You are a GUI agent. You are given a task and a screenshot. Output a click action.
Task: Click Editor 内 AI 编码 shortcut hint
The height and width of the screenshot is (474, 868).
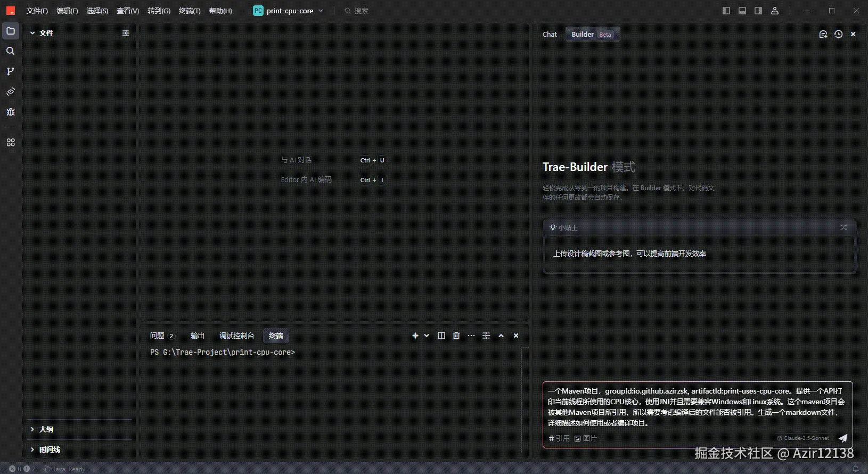click(x=306, y=179)
